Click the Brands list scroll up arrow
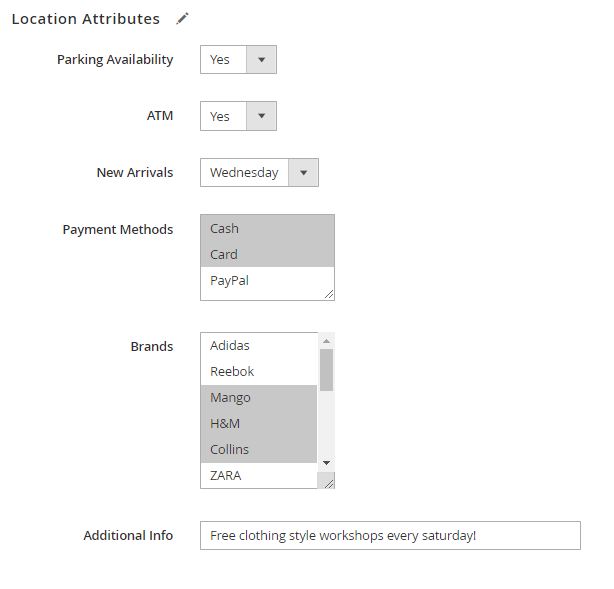This screenshot has height=589, width=614. click(326, 340)
